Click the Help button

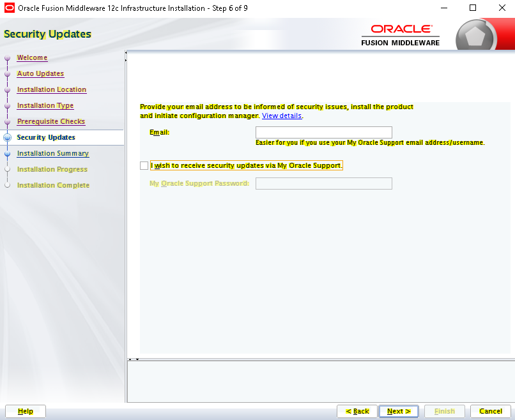coord(26,411)
